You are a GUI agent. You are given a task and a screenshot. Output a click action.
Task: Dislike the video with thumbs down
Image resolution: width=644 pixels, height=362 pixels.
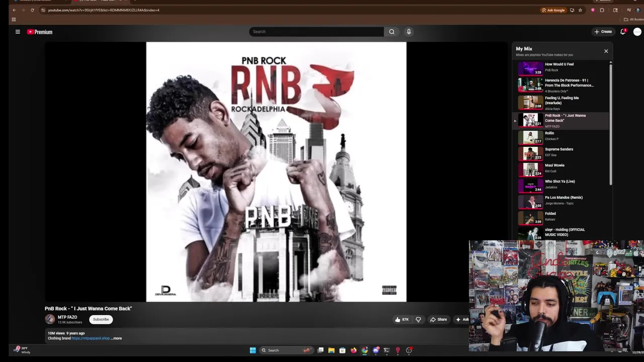(418, 319)
